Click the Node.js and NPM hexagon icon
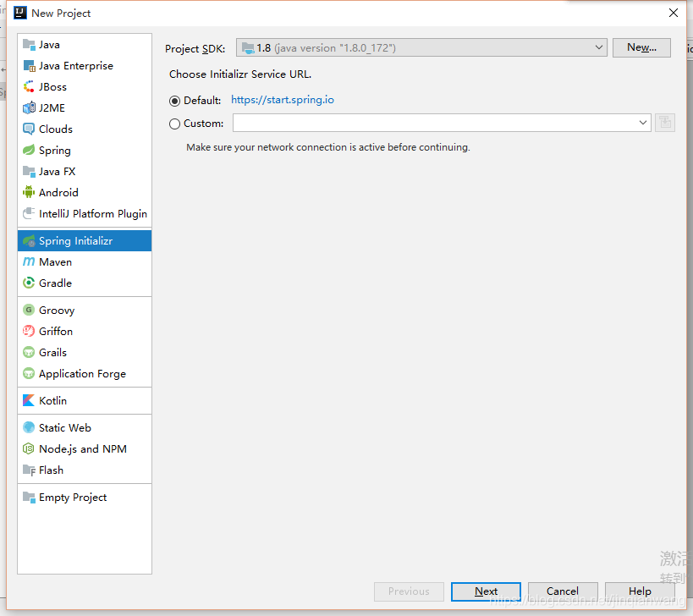Screen dimensions: 693x616 coord(29,448)
